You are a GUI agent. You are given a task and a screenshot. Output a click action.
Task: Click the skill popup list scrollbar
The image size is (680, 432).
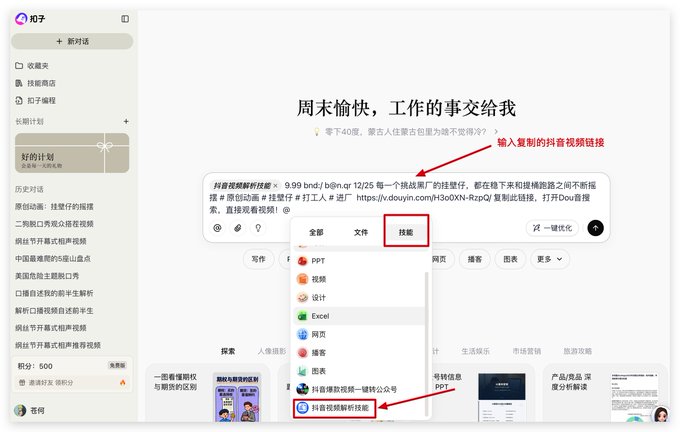pyautogui.click(x=427, y=343)
